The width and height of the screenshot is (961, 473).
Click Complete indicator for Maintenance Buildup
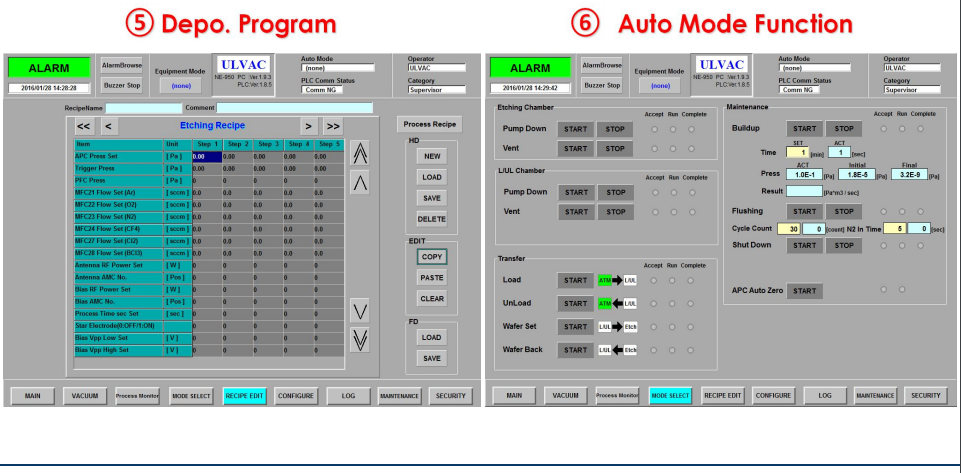point(919,128)
